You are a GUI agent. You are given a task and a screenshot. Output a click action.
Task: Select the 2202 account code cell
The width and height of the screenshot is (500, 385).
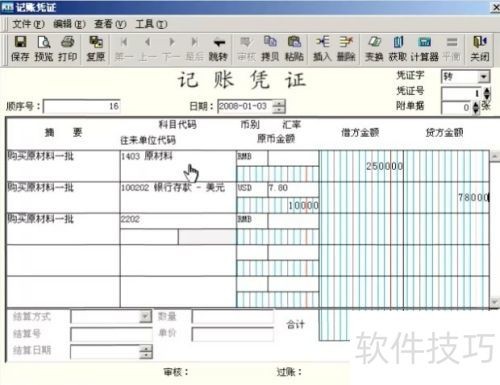[178, 220]
